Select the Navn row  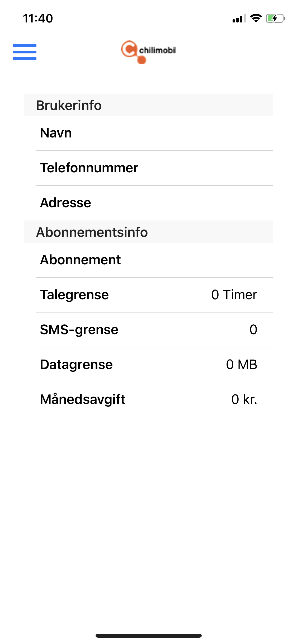point(154,133)
